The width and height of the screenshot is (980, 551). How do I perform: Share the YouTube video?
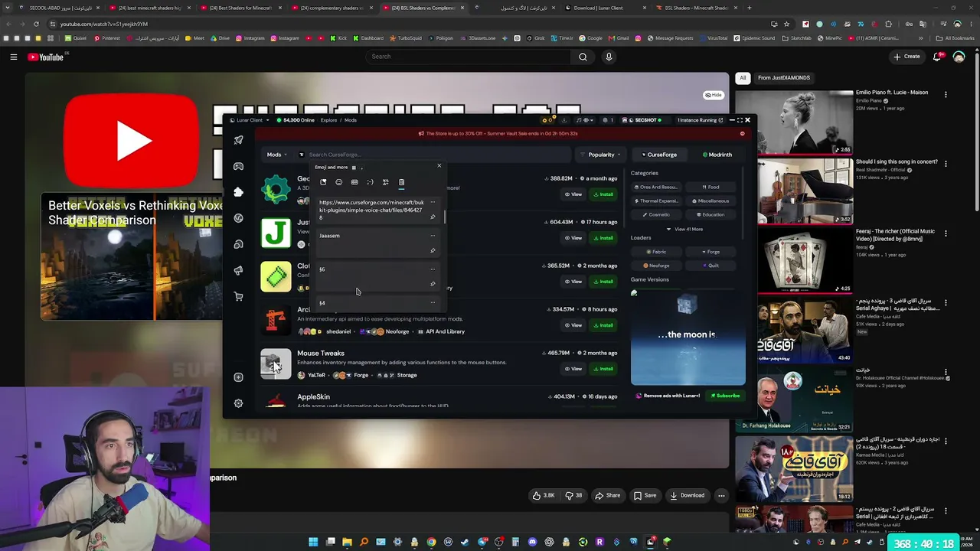[x=608, y=495]
